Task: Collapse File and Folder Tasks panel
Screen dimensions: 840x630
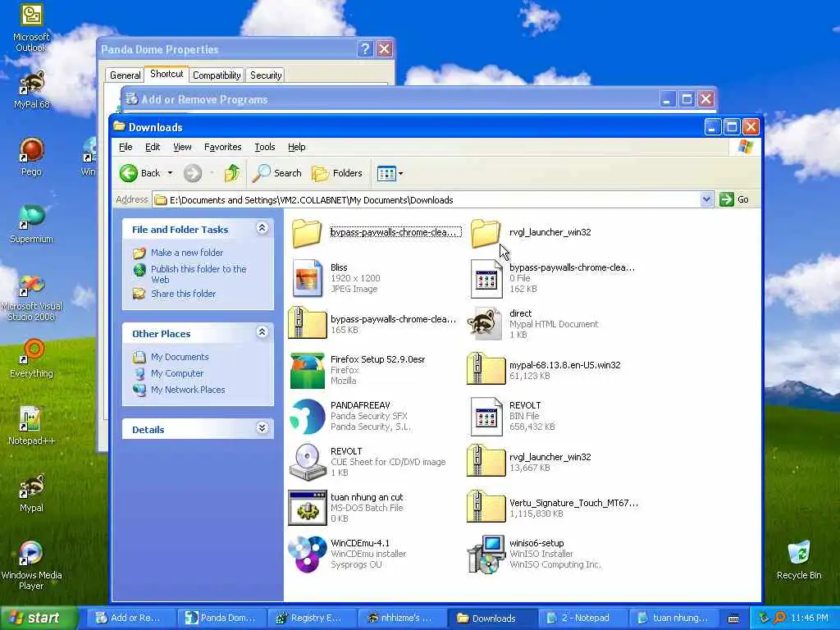Action: pyautogui.click(x=262, y=228)
